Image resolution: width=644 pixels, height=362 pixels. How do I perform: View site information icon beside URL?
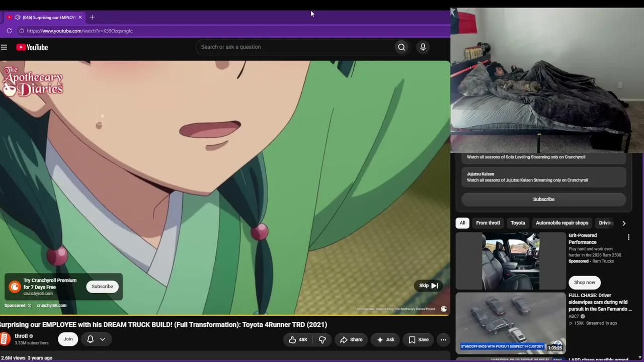click(21, 31)
